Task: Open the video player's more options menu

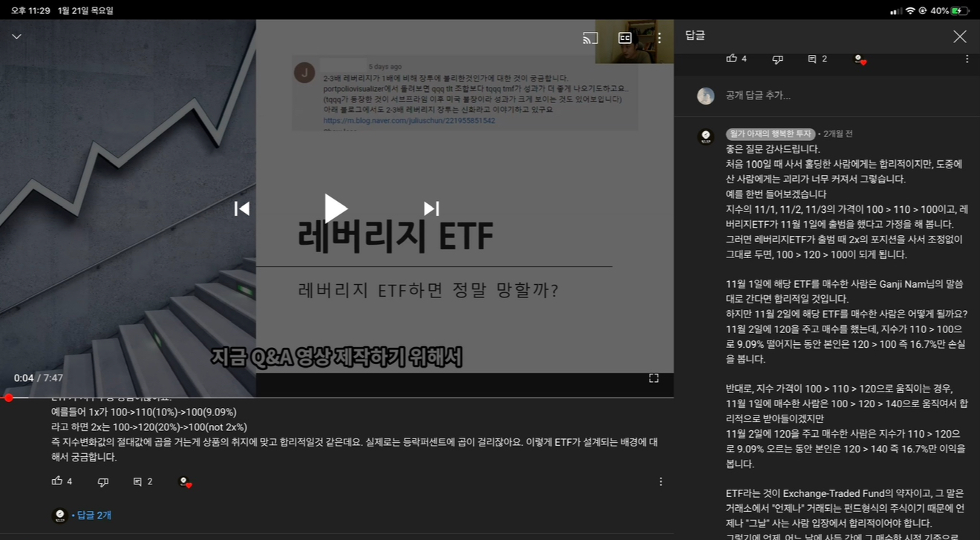Action: tap(659, 38)
